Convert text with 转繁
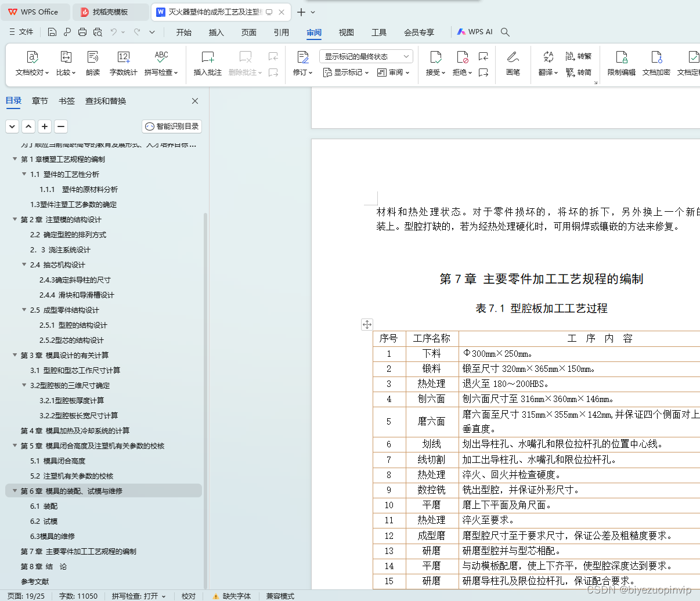Viewport: 700px width, 601px height. coord(578,56)
